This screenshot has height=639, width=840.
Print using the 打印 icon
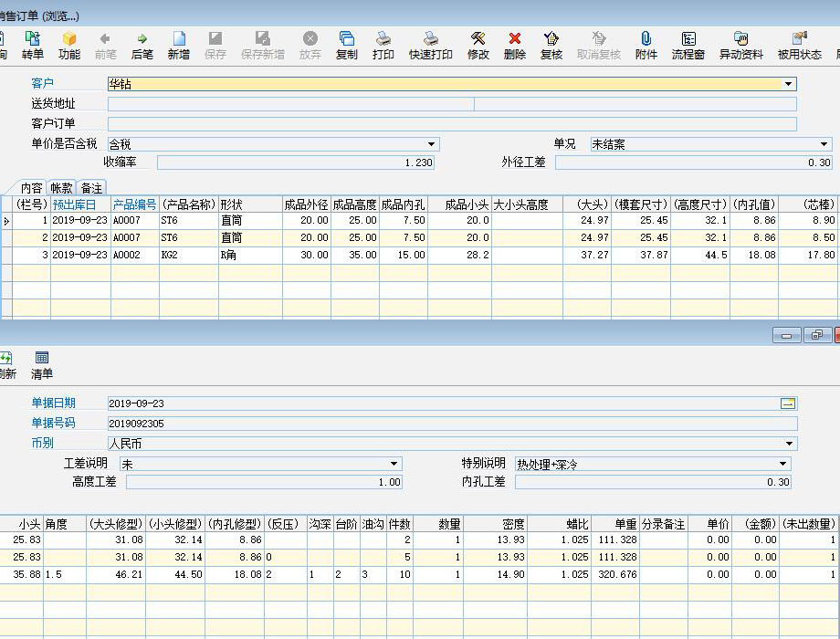click(x=383, y=45)
